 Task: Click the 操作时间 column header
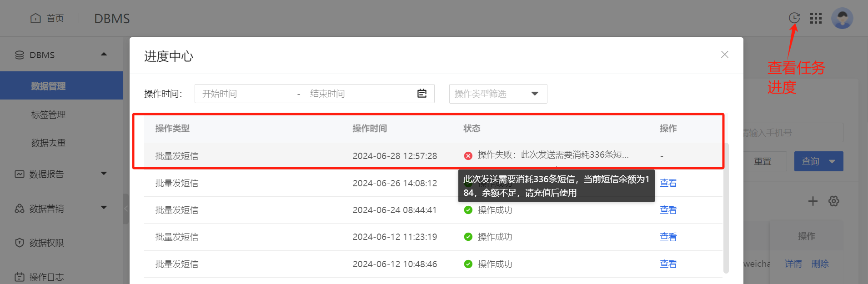point(370,129)
